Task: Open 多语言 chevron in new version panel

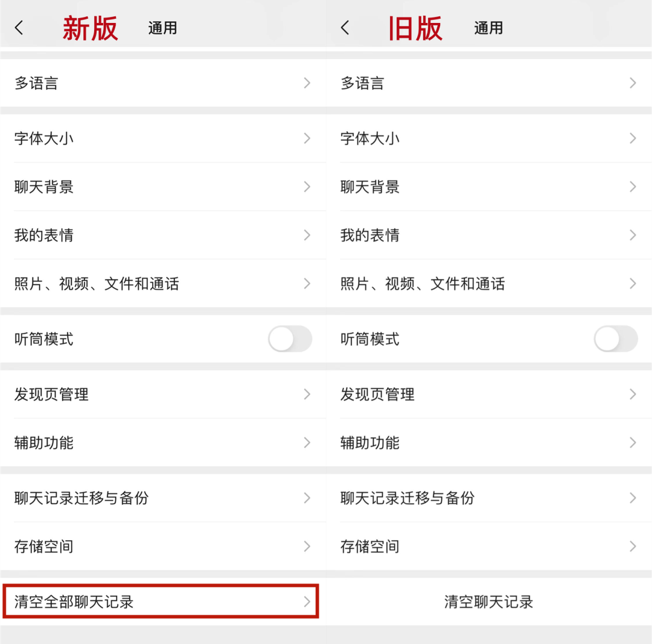Action: pos(307,83)
